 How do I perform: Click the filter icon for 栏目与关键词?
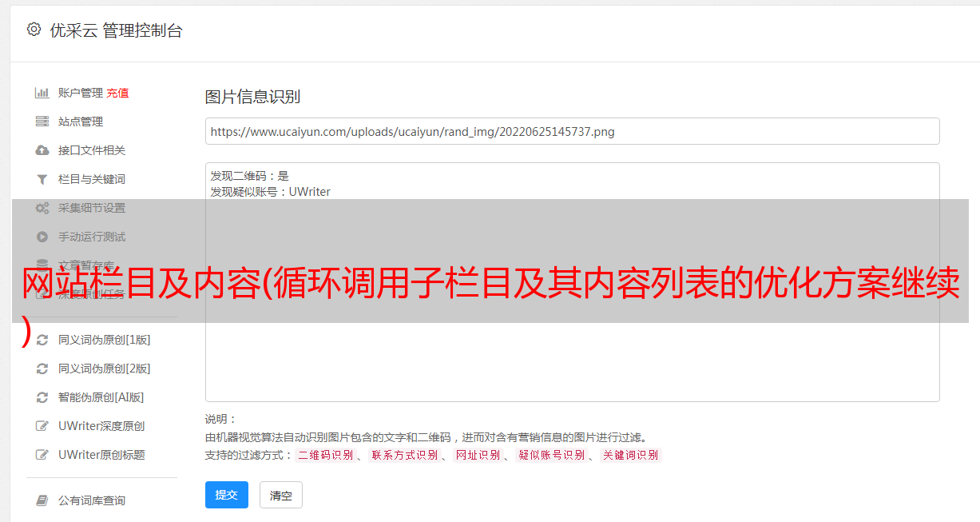[x=42, y=179]
